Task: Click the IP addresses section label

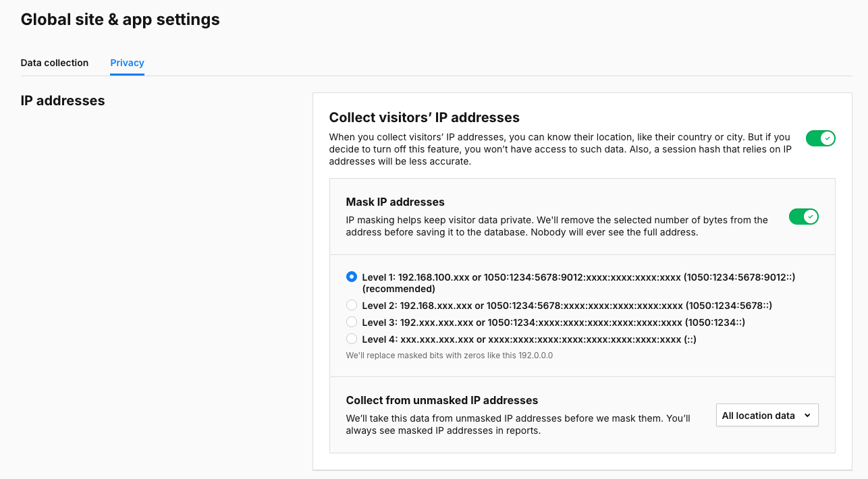Action: 62,101
